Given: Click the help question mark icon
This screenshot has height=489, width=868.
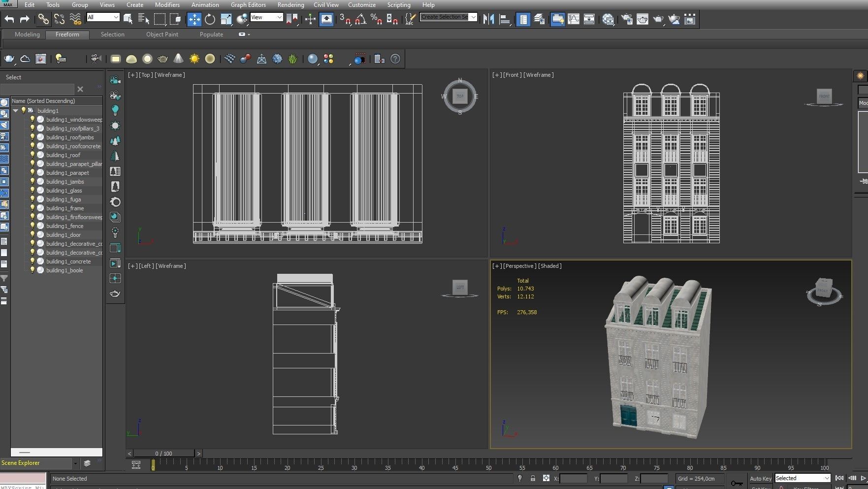Looking at the screenshot, I should (x=395, y=59).
